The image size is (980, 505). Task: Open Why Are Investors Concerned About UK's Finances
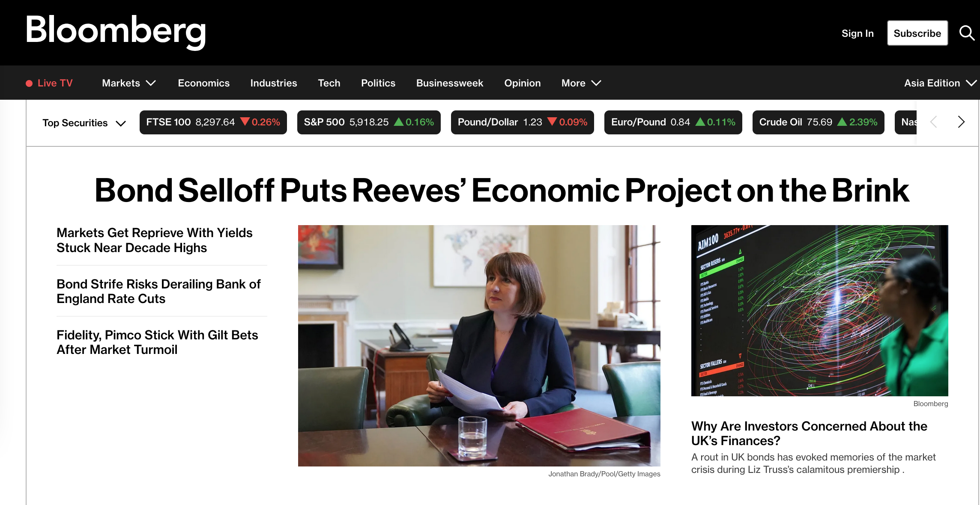(809, 433)
